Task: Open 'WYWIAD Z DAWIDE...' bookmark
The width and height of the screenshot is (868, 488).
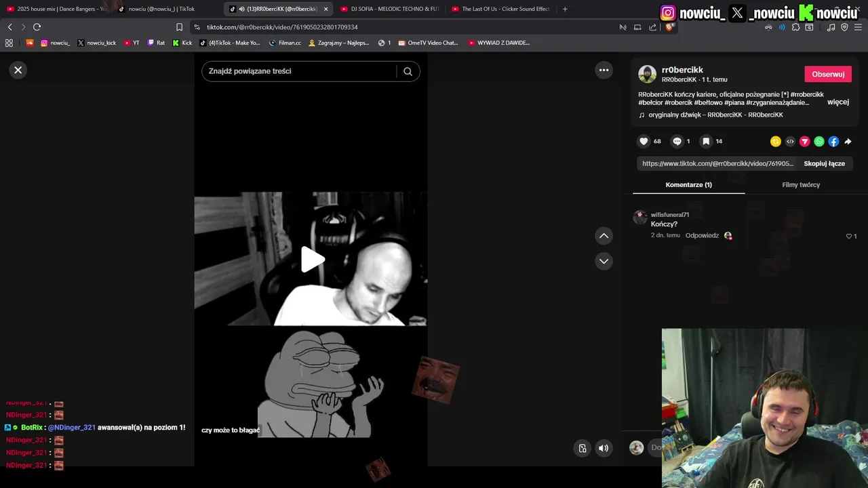Action: coord(498,43)
